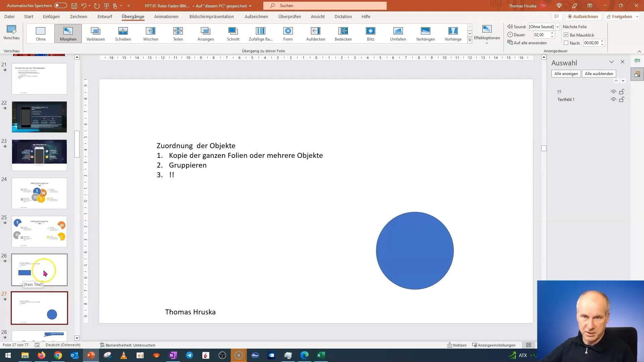Switch to the Überprüfen tab
The width and height of the screenshot is (644, 362).
pos(289,16)
